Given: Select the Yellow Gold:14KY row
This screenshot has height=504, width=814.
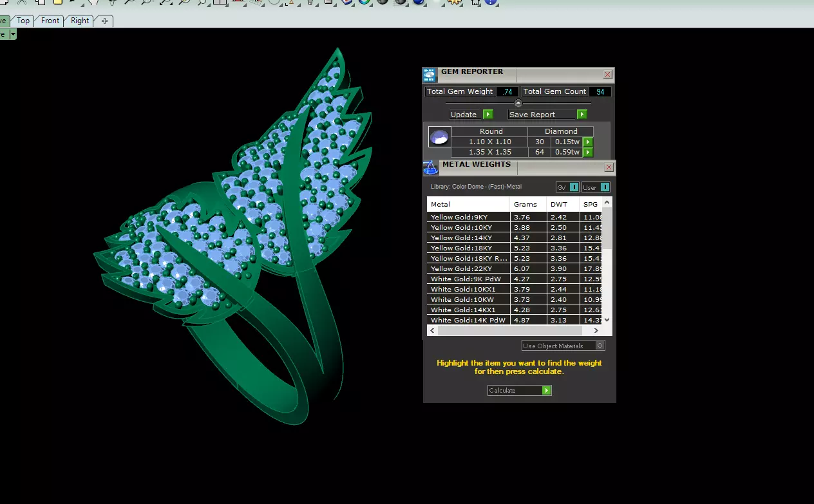Looking at the screenshot, I should coord(515,238).
